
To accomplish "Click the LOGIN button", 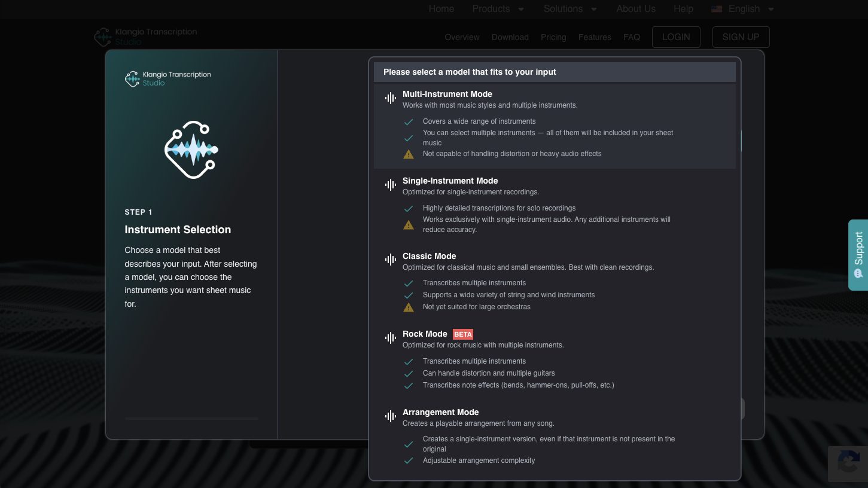I will (676, 37).
